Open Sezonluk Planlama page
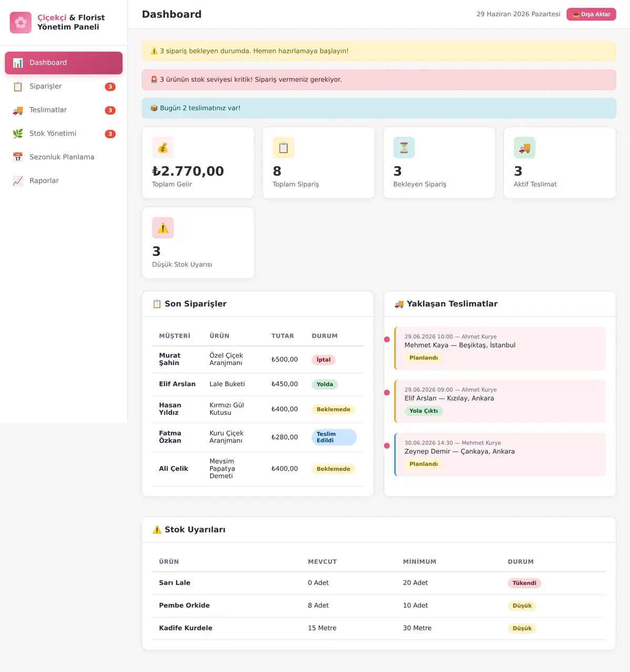This screenshot has height=672, width=630. click(64, 157)
